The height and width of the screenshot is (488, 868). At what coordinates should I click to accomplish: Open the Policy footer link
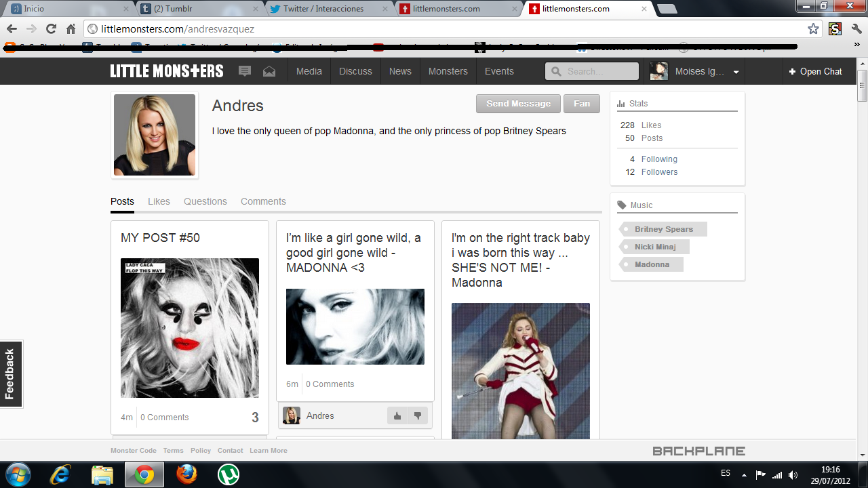[x=201, y=451]
